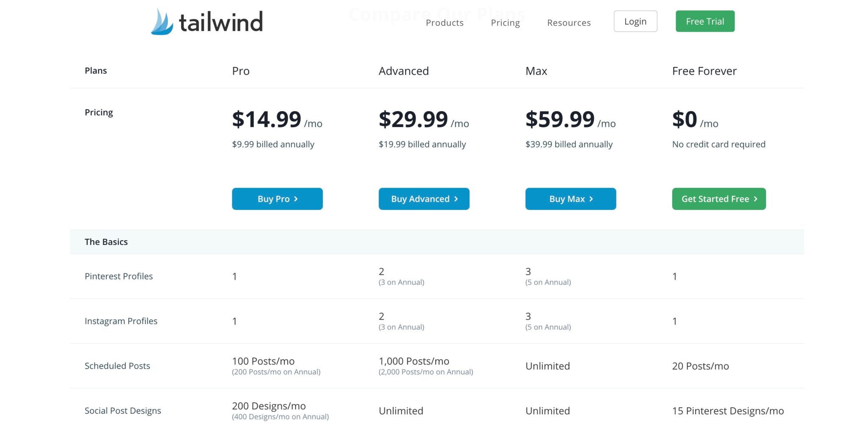Click the Login button
This screenshot has height=426, width=868.
click(635, 21)
